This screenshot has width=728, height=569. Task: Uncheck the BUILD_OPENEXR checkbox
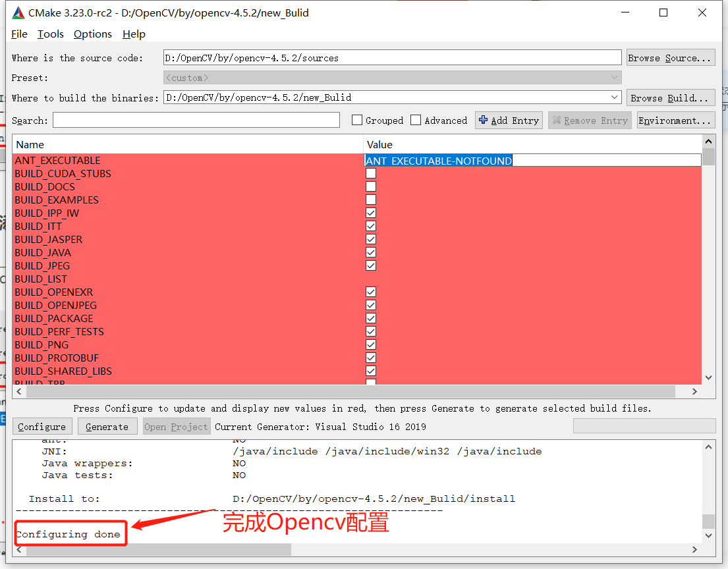click(371, 292)
